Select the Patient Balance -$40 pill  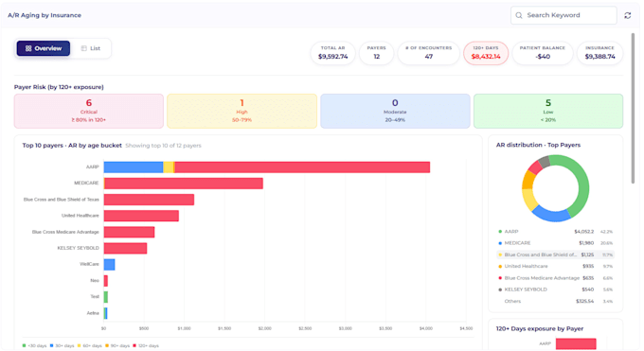(x=543, y=53)
